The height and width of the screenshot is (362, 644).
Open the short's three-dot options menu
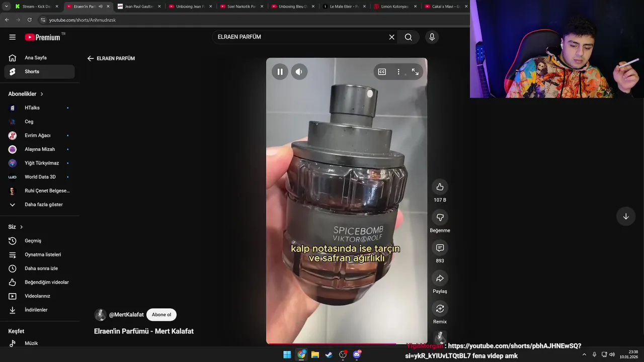pyautogui.click(x=398, y=72)
